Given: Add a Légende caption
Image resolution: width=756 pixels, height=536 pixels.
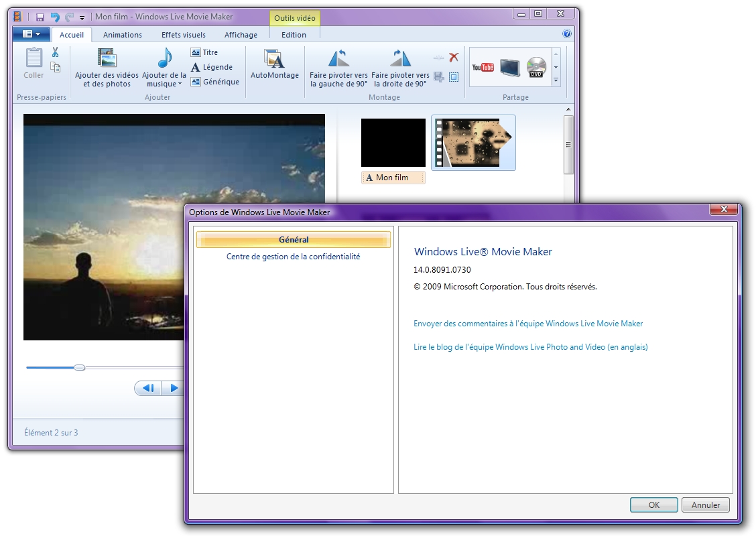Looking at the screenshot, I should [212, 67].
